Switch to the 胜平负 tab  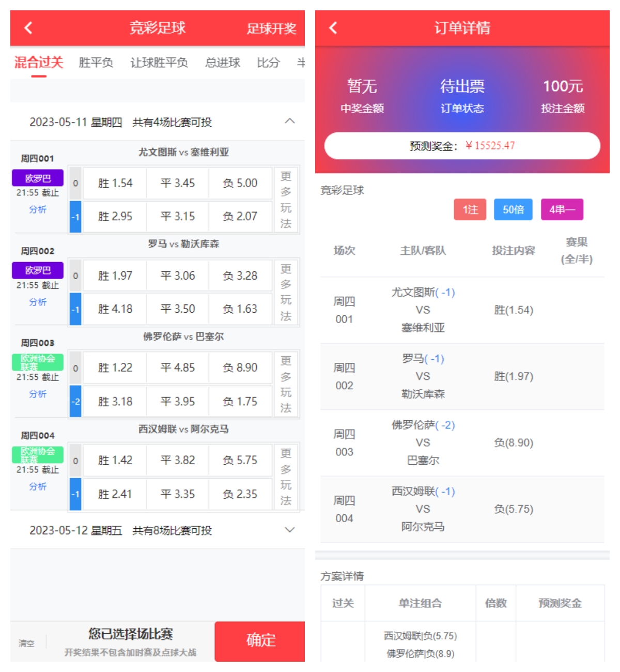(x=96, y=63)
